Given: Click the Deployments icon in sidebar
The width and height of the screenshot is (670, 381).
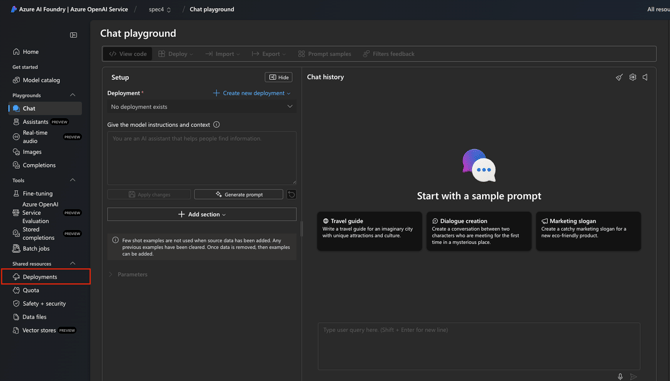Looking at the screenshot, I should (16, 277).
